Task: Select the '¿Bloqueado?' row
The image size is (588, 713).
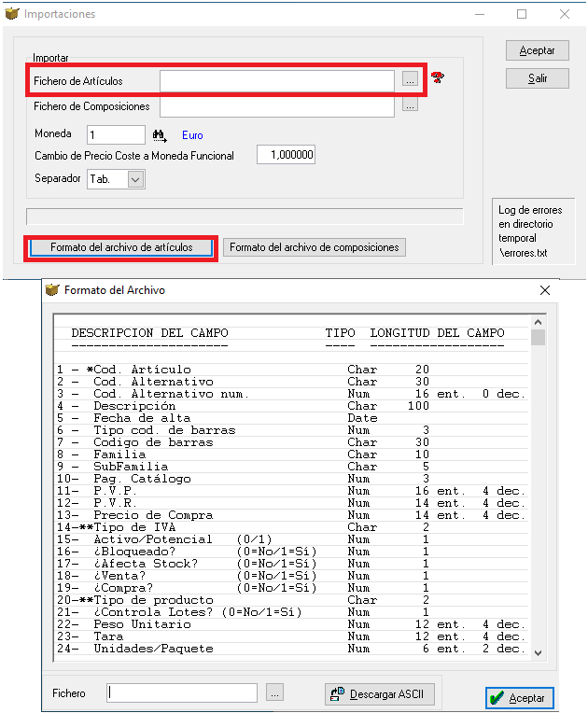Action: click(291, 552)
